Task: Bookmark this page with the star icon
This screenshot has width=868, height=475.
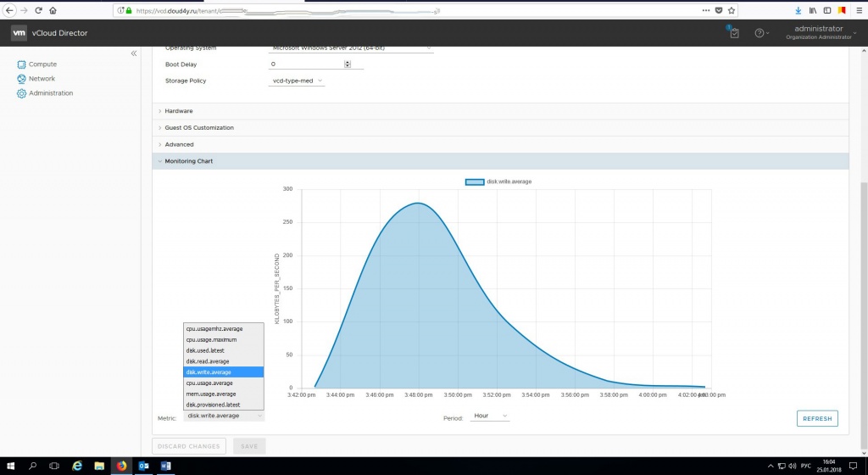Action: coord(732,10)
